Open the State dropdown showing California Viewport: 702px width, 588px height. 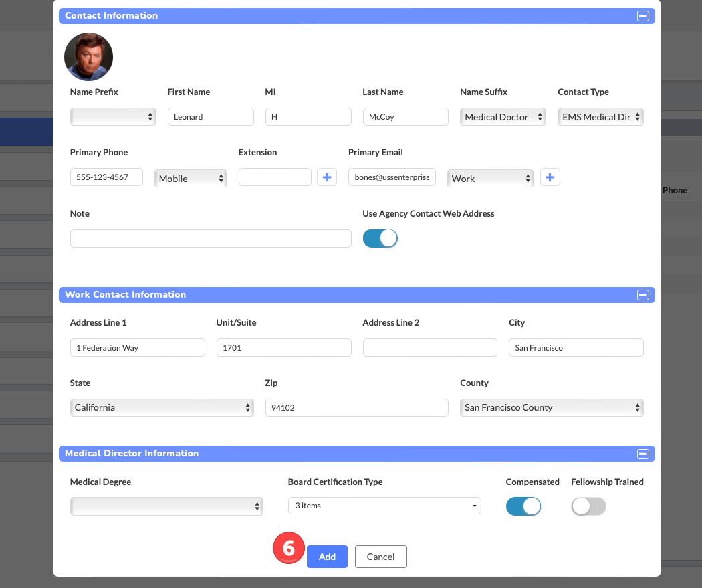point(162,407)
